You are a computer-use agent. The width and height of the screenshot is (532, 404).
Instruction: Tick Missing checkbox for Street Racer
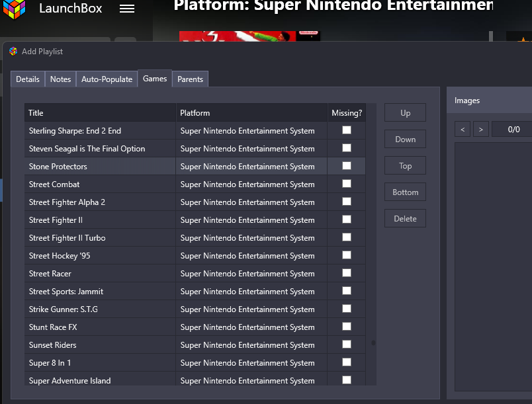click(x=347, y=273)
